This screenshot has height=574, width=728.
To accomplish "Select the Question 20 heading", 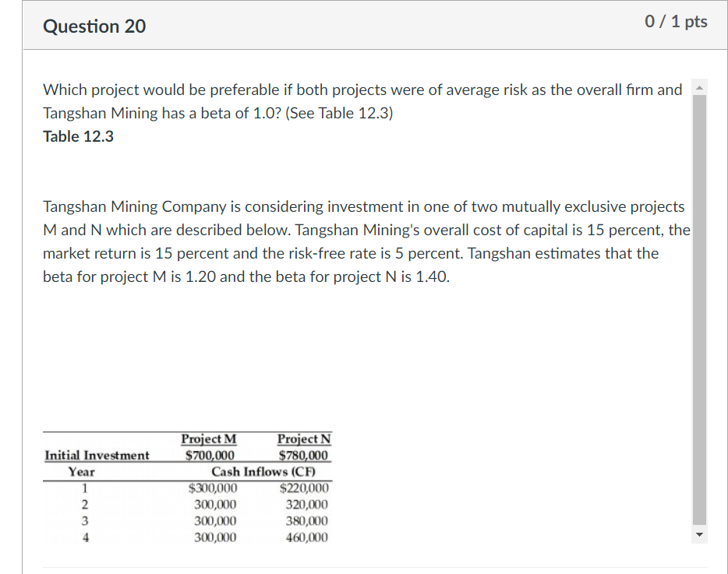I will [94, 26].
